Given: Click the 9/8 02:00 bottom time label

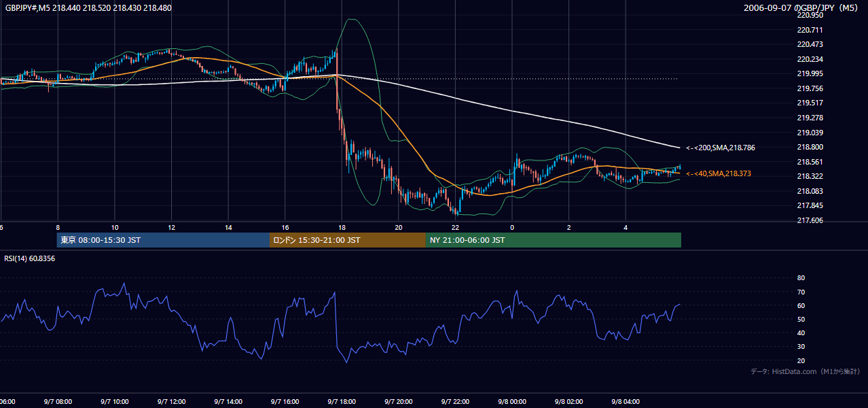Looking at the screenshot, I should point(569,402).
